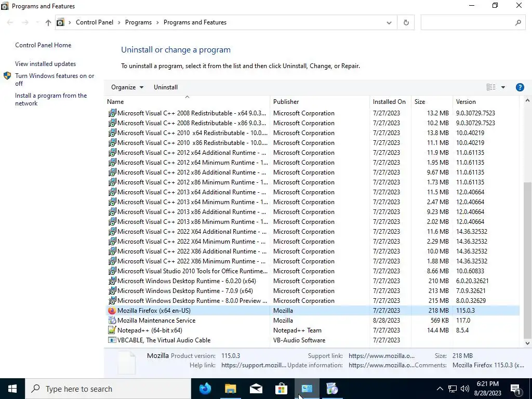Viewport: 532px width, 399px height.
Task: Click the view layout options icon
Action: (x=491, y=87)
